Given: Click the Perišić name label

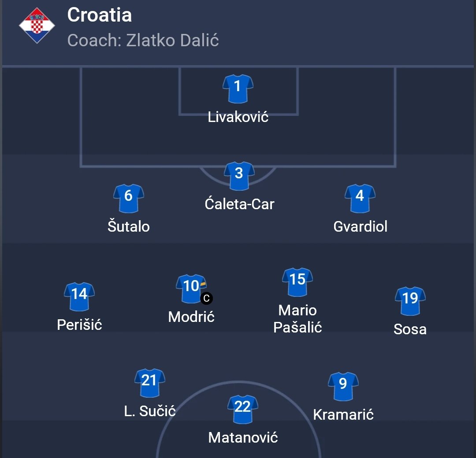Looking at the screenshot, I should point(79,325).
